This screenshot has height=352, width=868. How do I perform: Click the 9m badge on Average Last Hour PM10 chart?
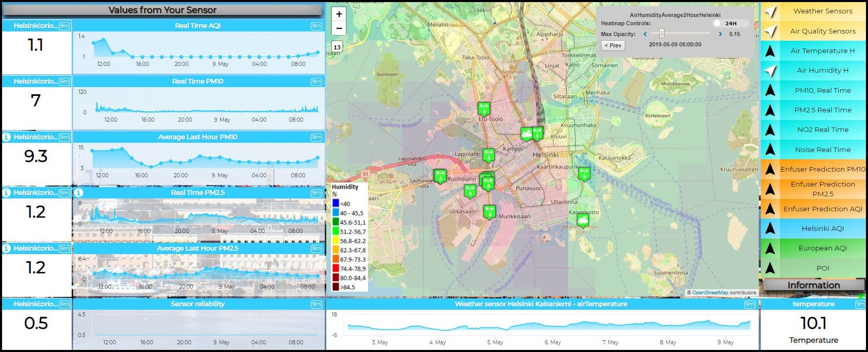[316, 137]
